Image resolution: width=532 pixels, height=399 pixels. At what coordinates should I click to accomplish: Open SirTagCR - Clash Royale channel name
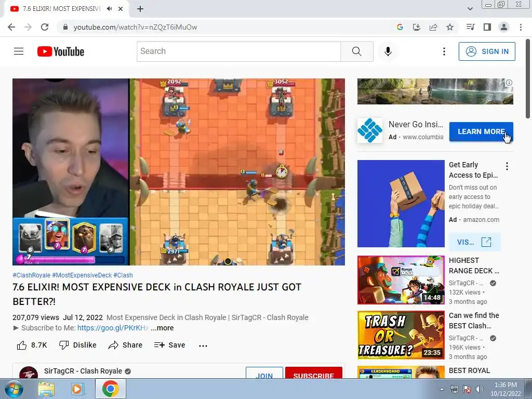click(83, 371)
